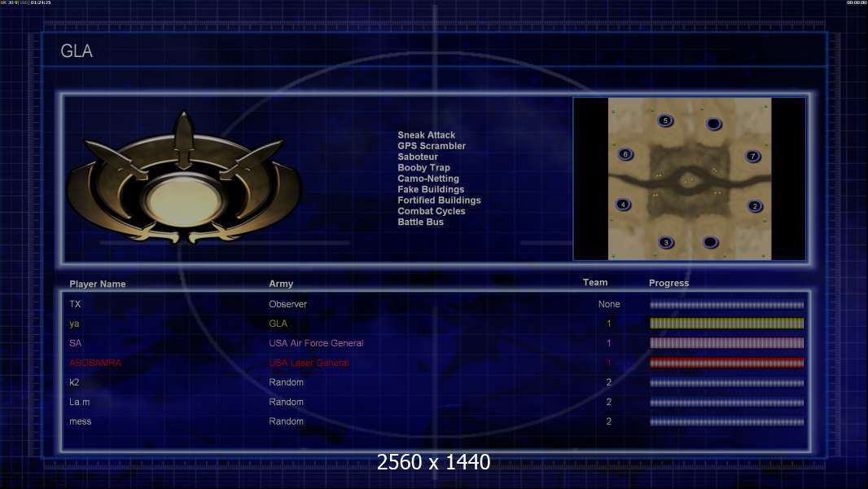868x489 pixels.
Task: Select player name TX
Action: tap(75, 304)
